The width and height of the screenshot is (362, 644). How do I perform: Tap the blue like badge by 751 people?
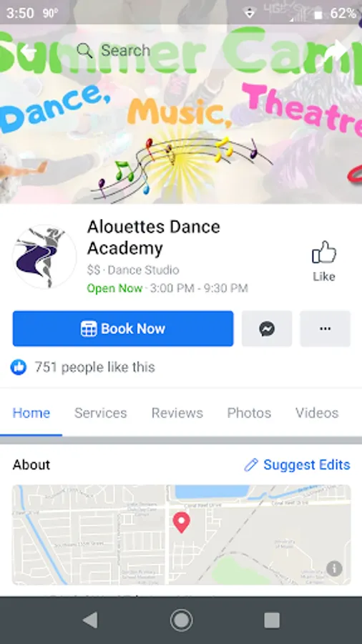19,367
